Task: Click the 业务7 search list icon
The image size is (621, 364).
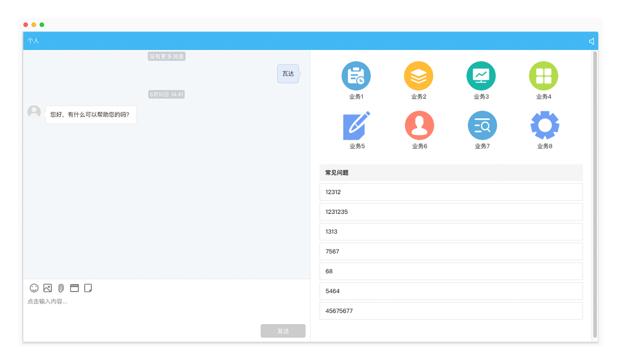Action: pyautogui.click(x=482, y=126)
